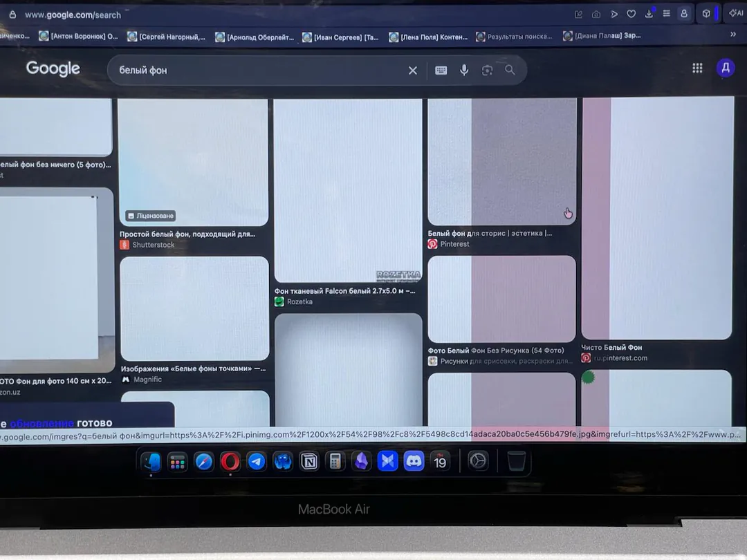
Task: Open the "[Лена Поля] Контен..." bookmark
Action: point(428,37)
